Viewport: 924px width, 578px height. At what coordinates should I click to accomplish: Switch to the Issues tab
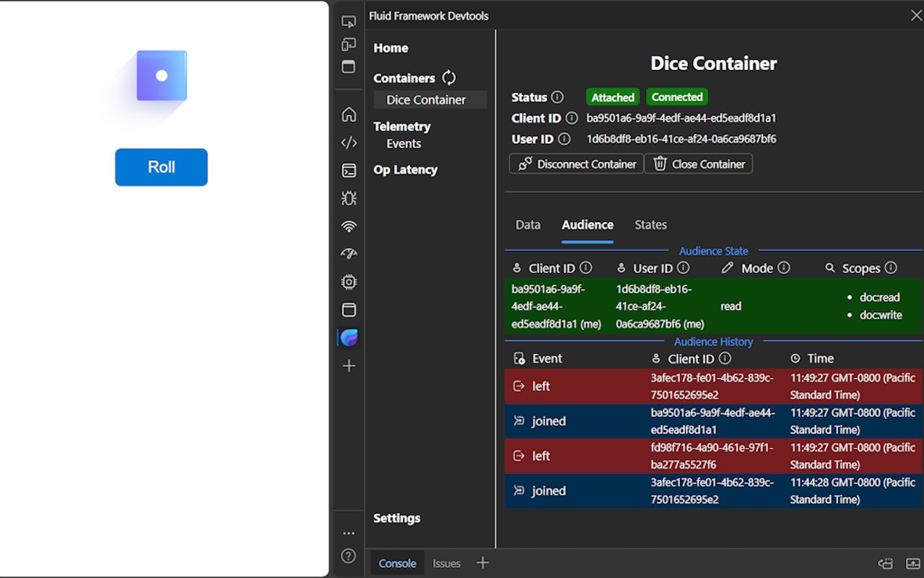[x=447, y=564]
